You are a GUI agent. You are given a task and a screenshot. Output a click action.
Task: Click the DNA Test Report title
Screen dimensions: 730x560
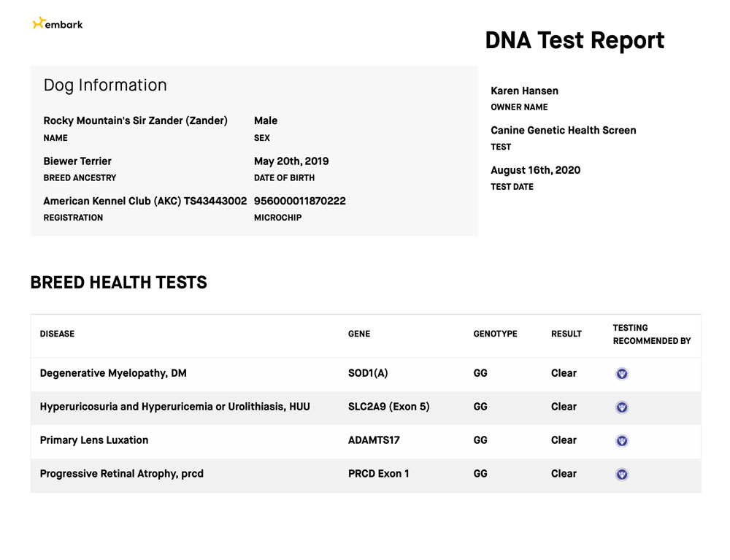pyautogui.click(x=575, y=40)
